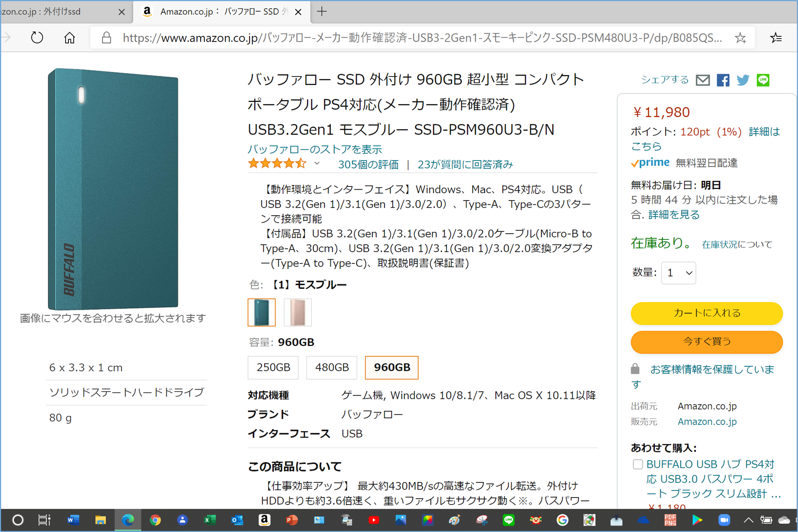The image size is (798, 532).
Task: Open Task View on taskbar
Action: click(x=44, y=520)
